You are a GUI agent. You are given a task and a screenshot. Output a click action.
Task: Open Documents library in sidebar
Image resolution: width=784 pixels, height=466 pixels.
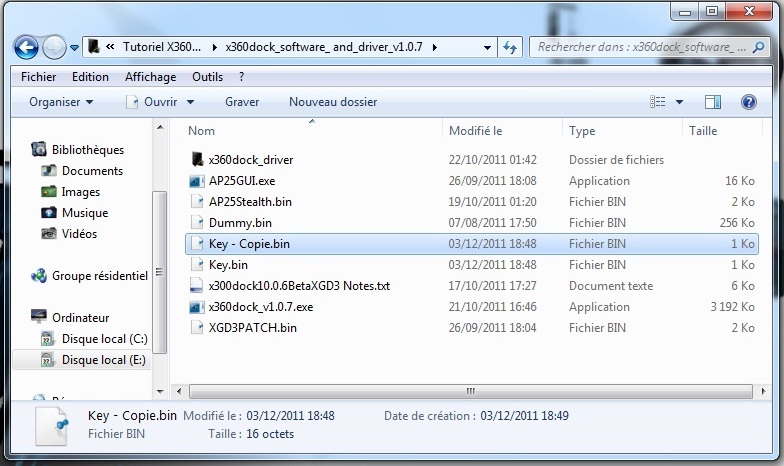point(92,171)
